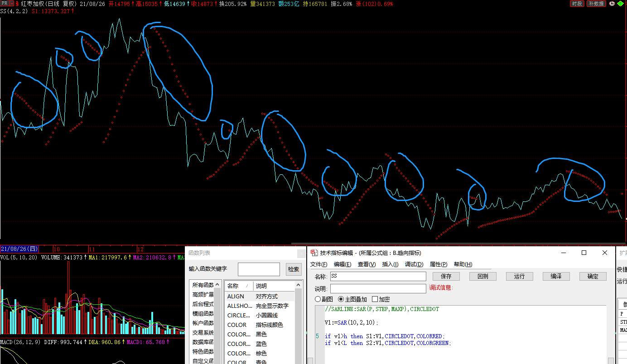The image size is (627, 364).
Task: Click the month 12 marker on the timeline
Action: [x=140, y=249]
